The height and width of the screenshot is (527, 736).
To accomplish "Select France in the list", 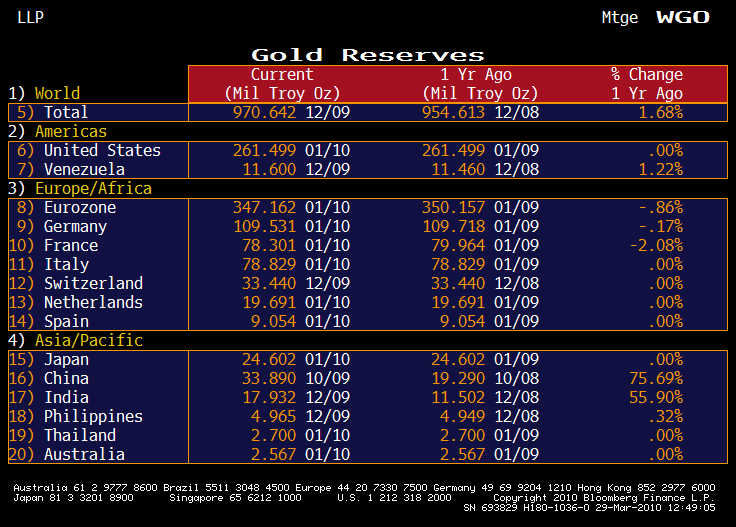I will coord(71,245).
